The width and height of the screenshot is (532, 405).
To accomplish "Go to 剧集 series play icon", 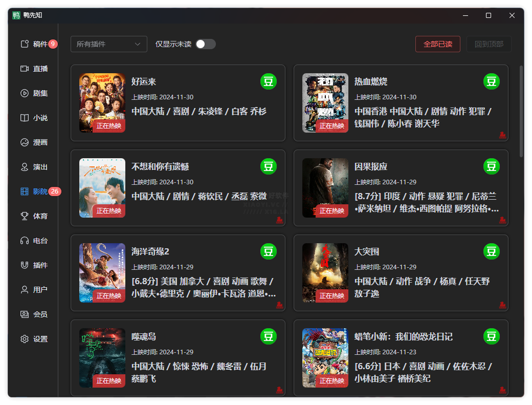I will [25, 93].
